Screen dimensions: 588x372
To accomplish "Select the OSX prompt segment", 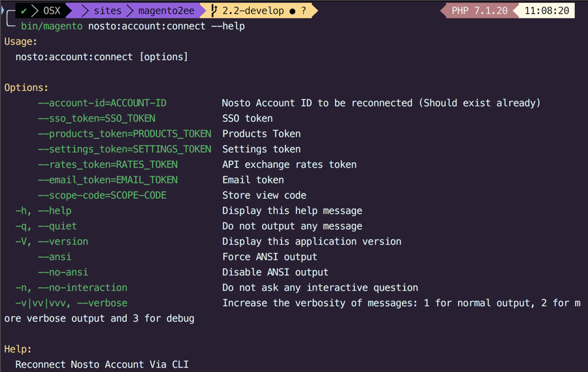I will click(x=52, y=10).
